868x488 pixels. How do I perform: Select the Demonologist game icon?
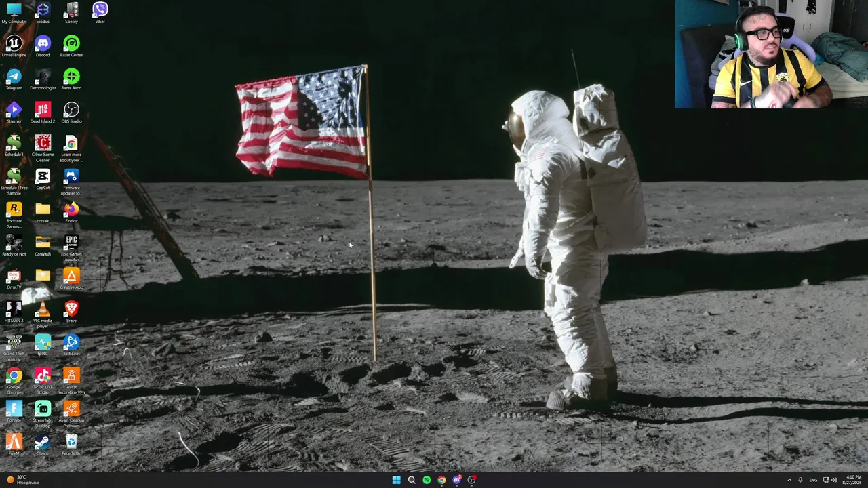pyautogui.click(x=43, y=79)
